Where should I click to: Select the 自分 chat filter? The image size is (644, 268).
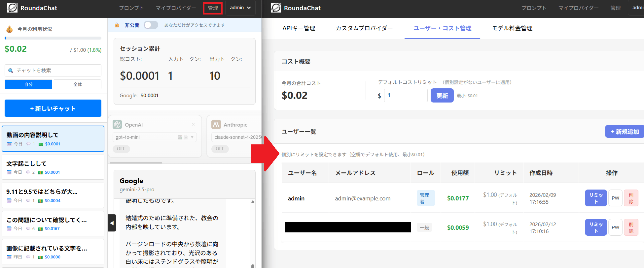tap(28, 84)
